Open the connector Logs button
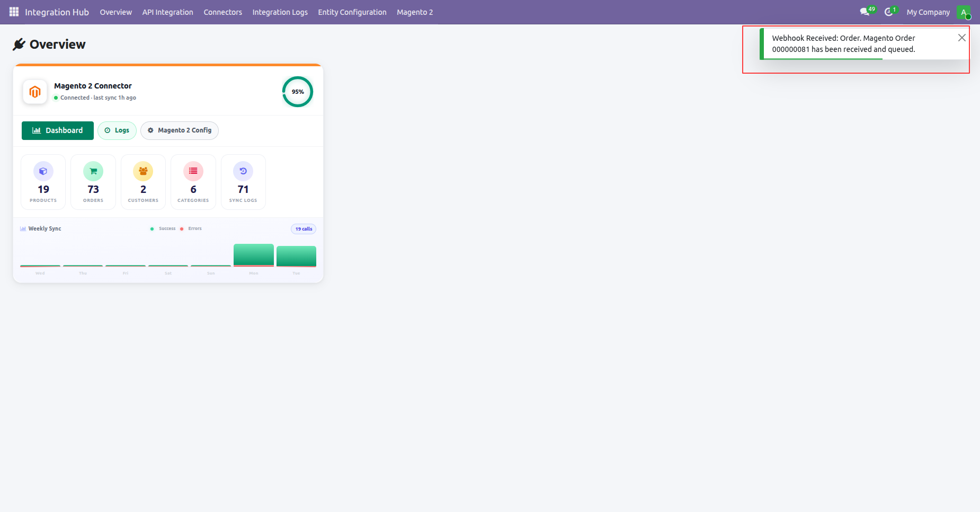Image resolution: width=980 pixels, height=512 pixels. [x=117, y=130]
